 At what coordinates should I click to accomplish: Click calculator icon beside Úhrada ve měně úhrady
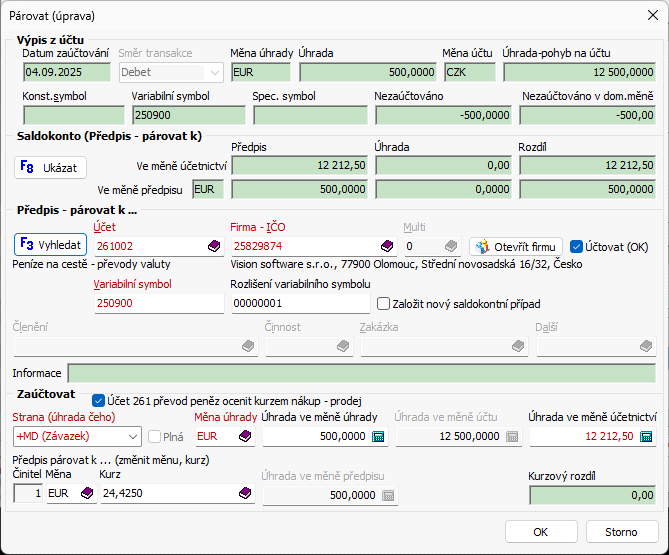coord(378,437)
